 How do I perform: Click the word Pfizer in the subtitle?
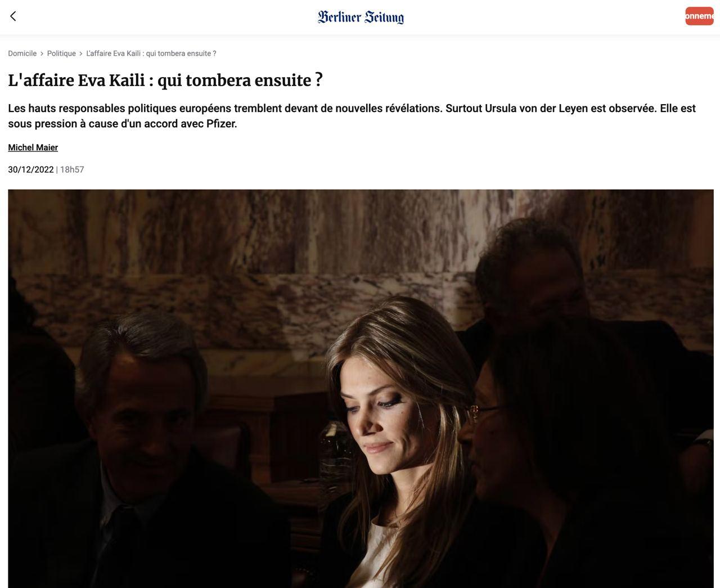click(x=222, y=124)
